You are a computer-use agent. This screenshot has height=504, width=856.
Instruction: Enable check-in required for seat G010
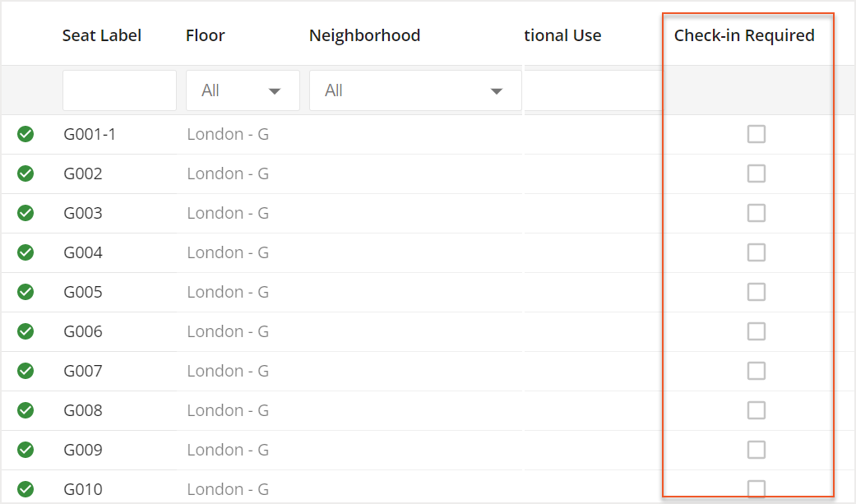pyautogui.click(x=757, y=488)
